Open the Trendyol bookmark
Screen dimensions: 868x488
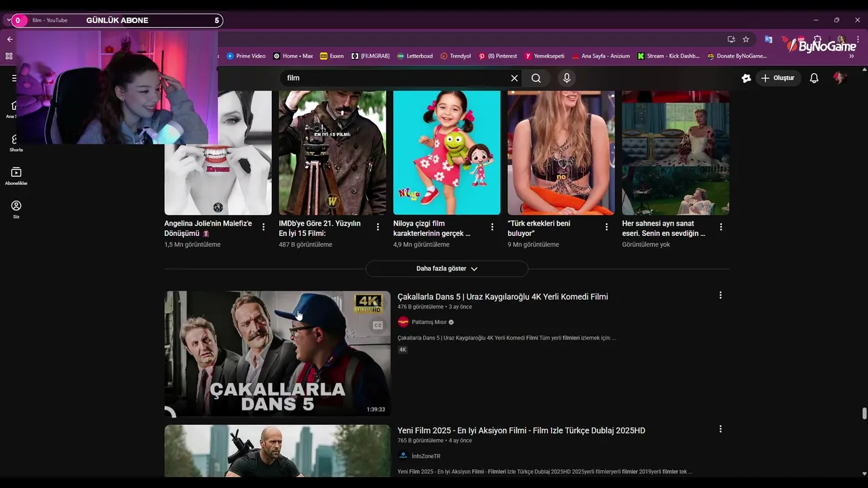coord(456,56)
